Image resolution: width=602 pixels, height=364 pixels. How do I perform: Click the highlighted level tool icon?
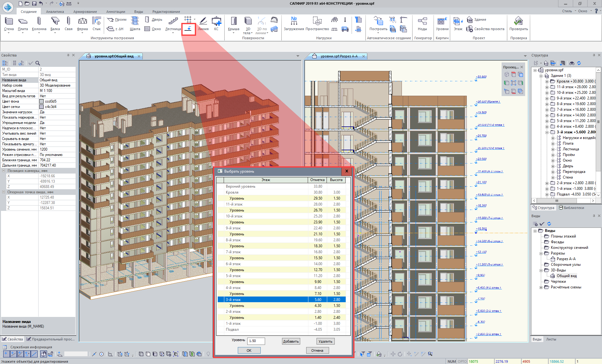[x=189, y=29]
